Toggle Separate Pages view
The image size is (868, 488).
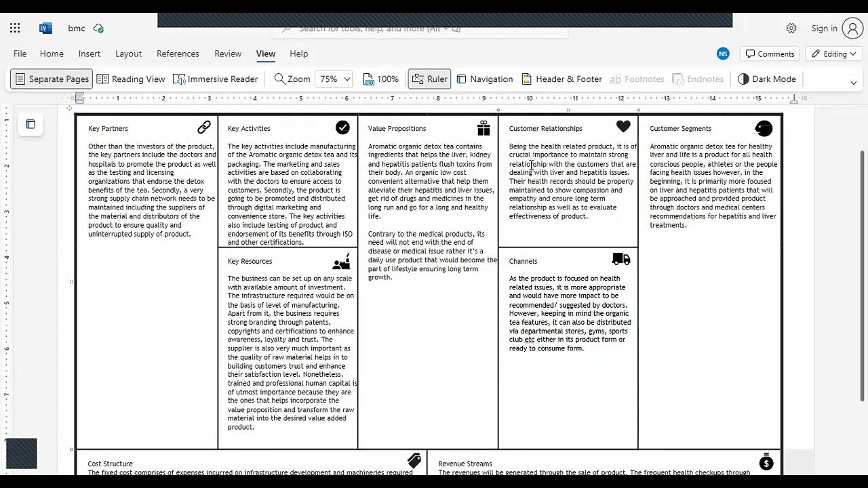click(51, 79)
